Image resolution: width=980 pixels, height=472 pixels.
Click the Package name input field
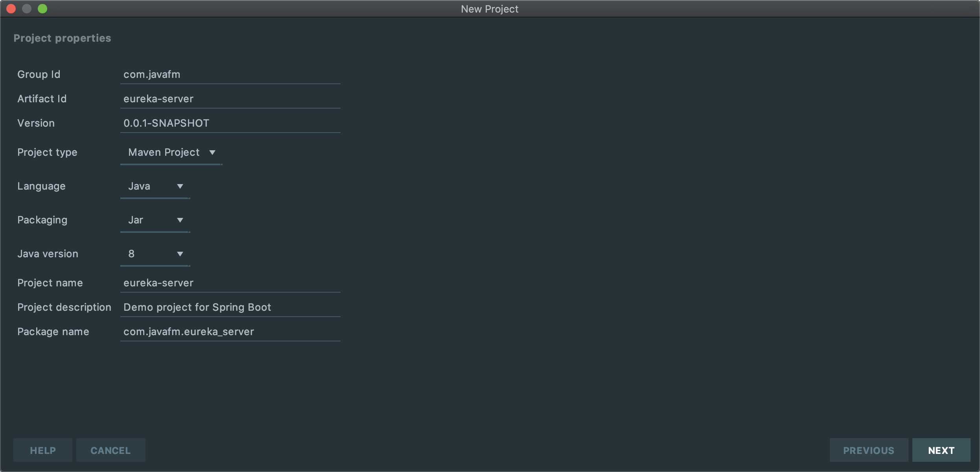(230, 332)
